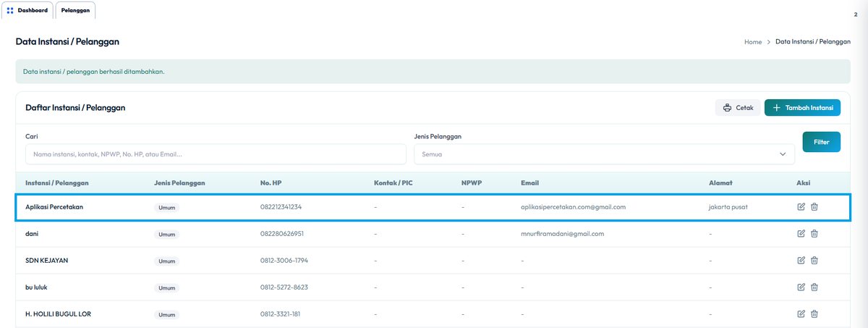Switch to the Pelanggan tab
Image resolution: width=868 pixels, height=328 pixels.
click(75, 10)
